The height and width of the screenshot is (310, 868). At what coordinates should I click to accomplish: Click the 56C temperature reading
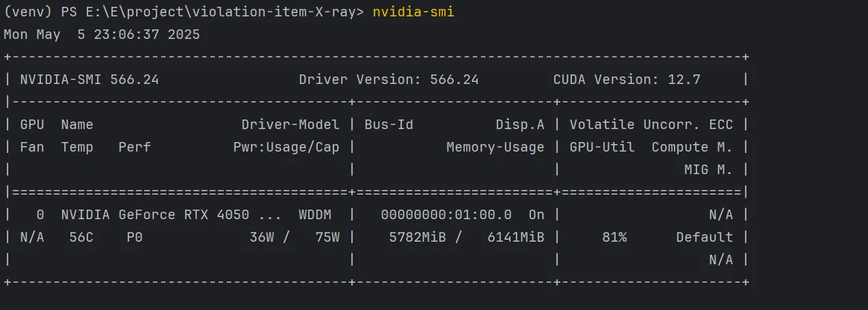(x=81, y=237)
